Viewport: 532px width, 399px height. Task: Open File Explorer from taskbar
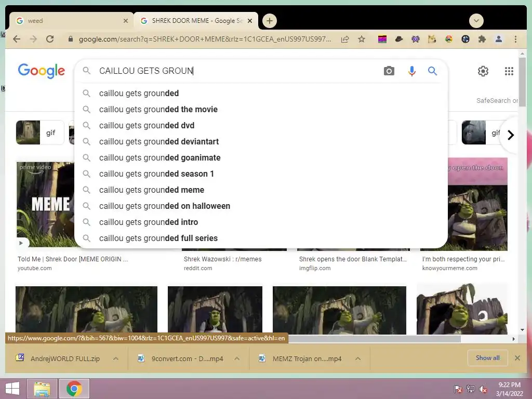[x=42, y=389]
